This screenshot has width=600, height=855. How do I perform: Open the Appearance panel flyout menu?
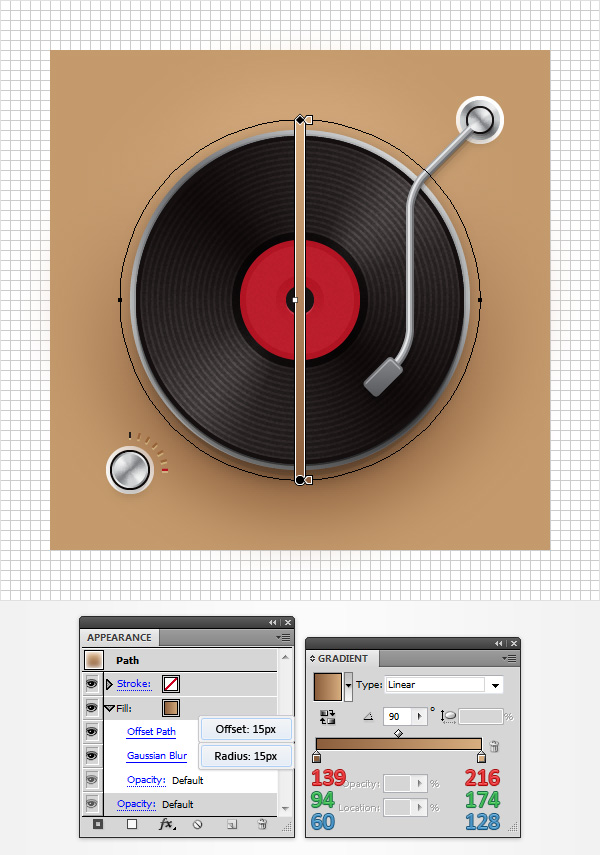(x=284, y=637)
